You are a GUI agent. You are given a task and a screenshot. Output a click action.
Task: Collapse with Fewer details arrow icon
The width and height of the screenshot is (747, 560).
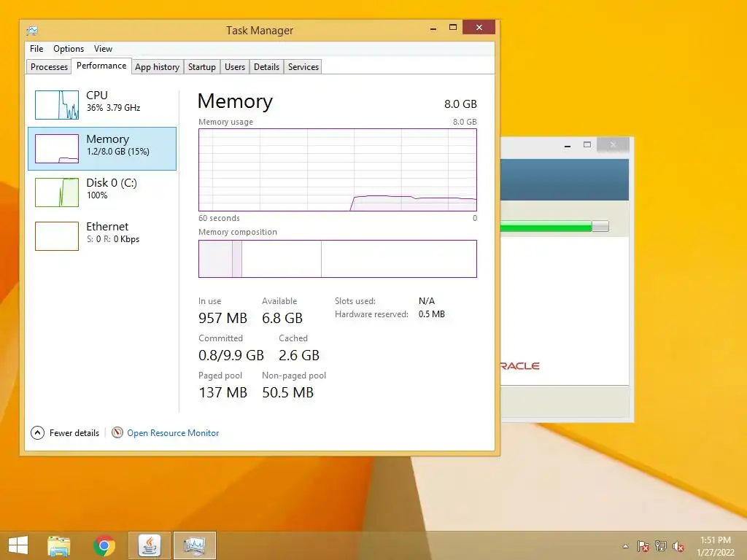38,433
